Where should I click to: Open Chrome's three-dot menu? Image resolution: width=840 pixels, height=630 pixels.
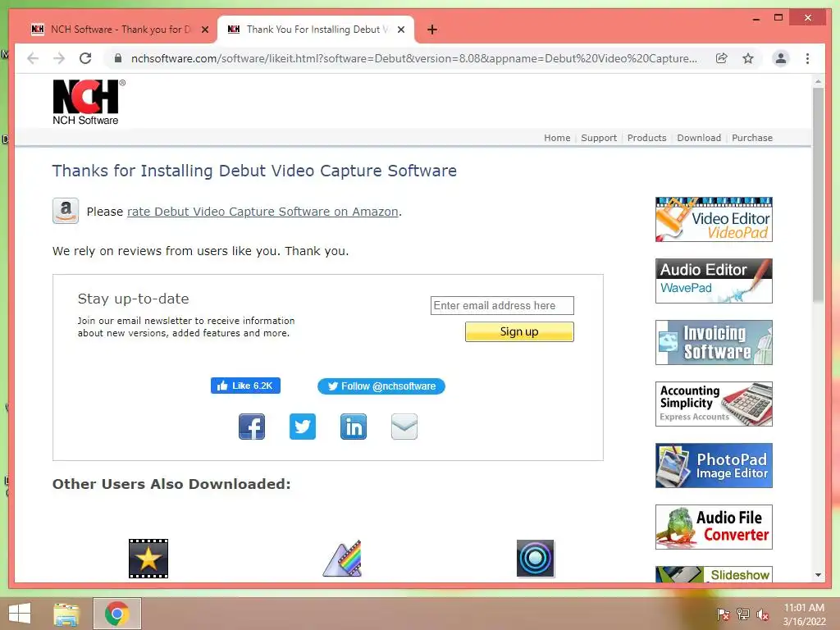[807, 58]
